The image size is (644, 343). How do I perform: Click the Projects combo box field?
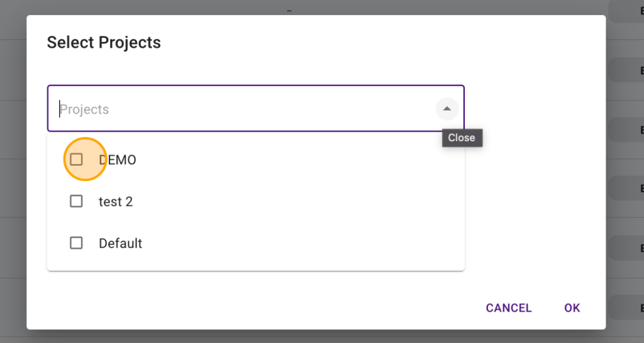pos(239,109)
